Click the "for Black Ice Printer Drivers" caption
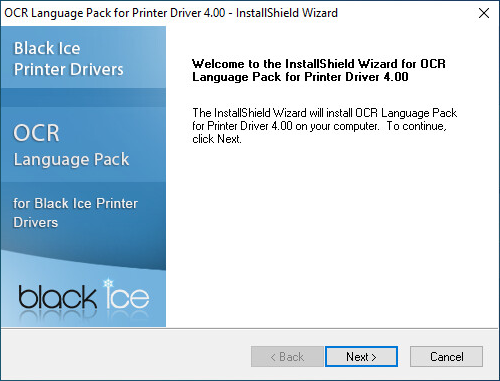 (x=75, y=213)
